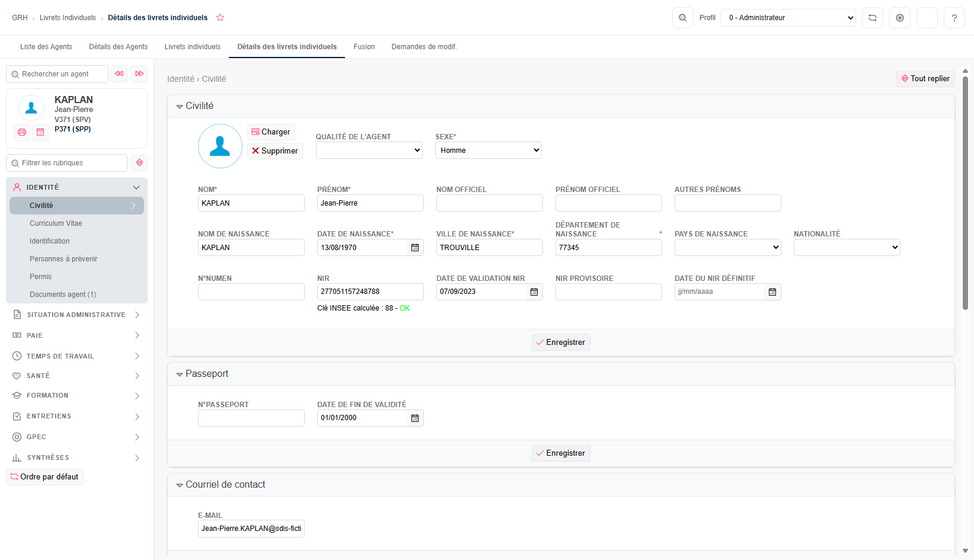
Task: Open the Pays de naissance dropdown
Action: (x=728, y=248)
